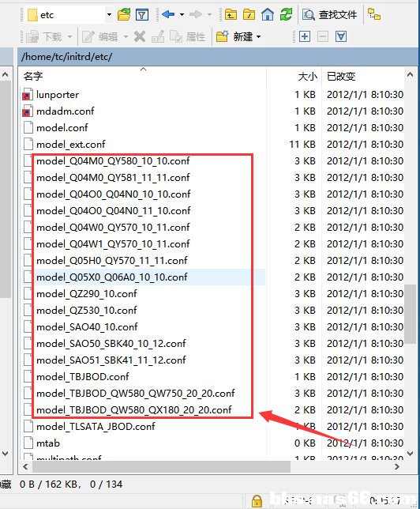Click the 下载 download button
420x509 pixels.
tap(43, 36)
